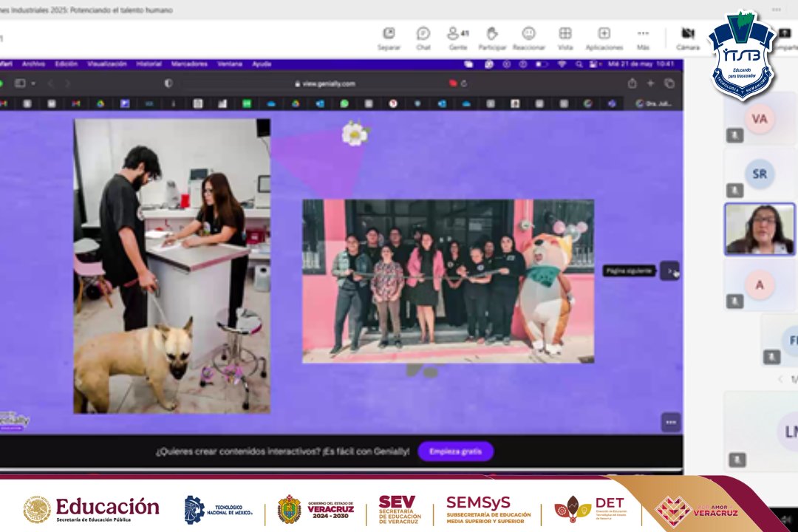Select the SR participant tile
Viewport: 798px width, 532px height.
coord(760,174)
